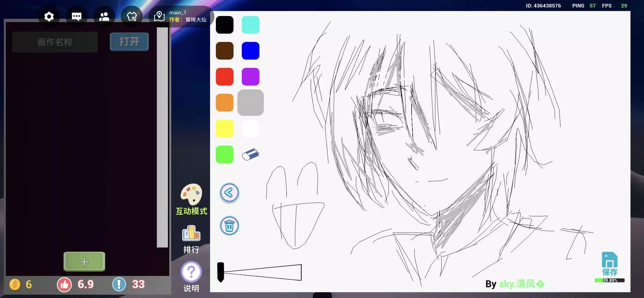The width and height of the screenshot is (644, 298).
Task: Click the brush size triangle slider
Action: (262, 272)
